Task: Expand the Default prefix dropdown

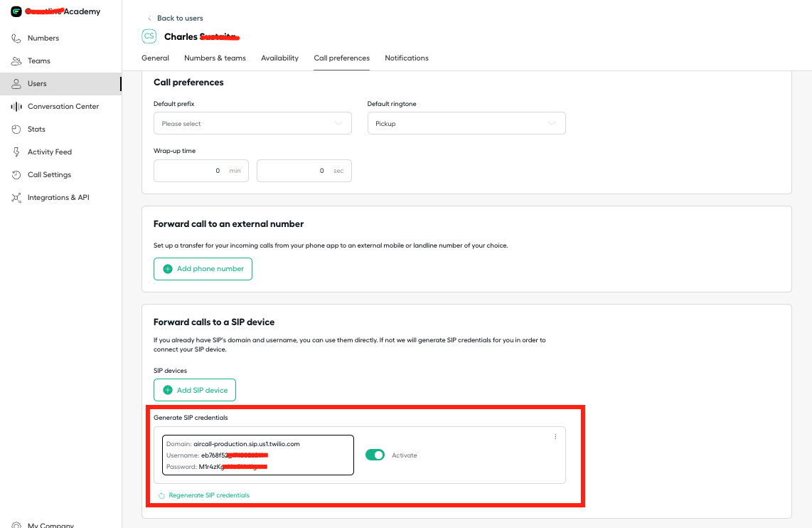Action: (x=252, y=123)
